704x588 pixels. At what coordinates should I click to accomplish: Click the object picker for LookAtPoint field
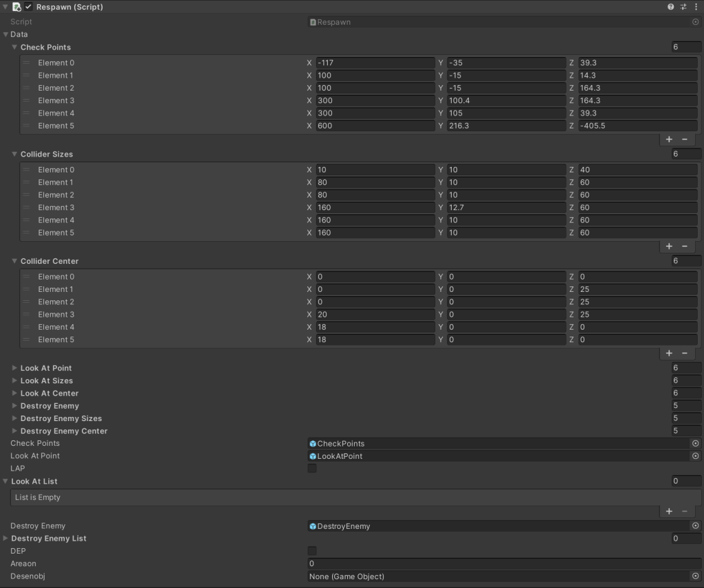[695, 456]
